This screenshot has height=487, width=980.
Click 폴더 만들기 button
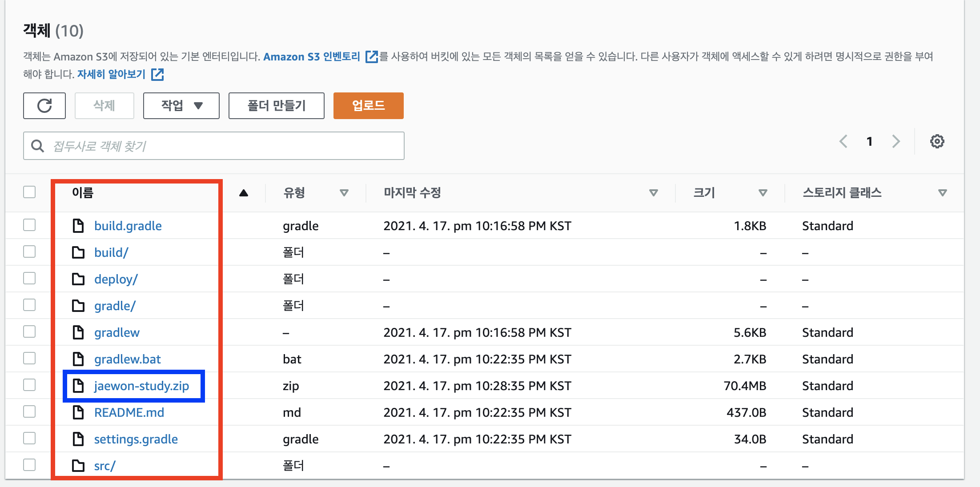pyautogui.click(x=276, y=106)
